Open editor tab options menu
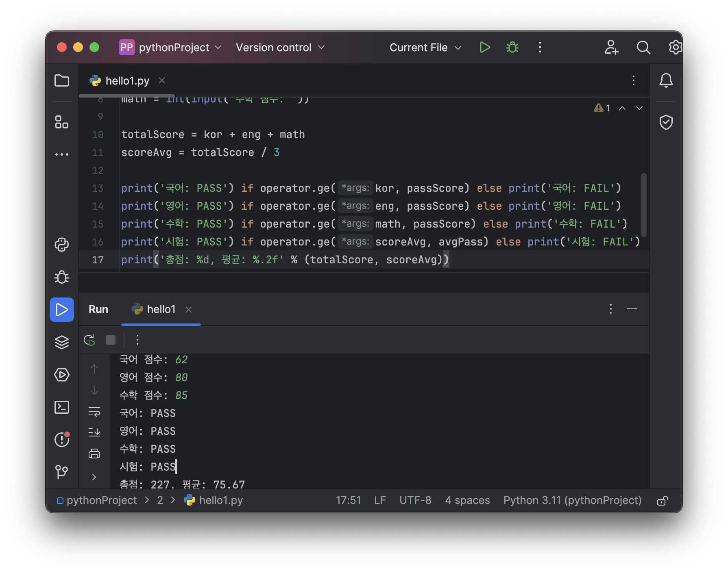728x573 pixels. [x=633, y=80]
